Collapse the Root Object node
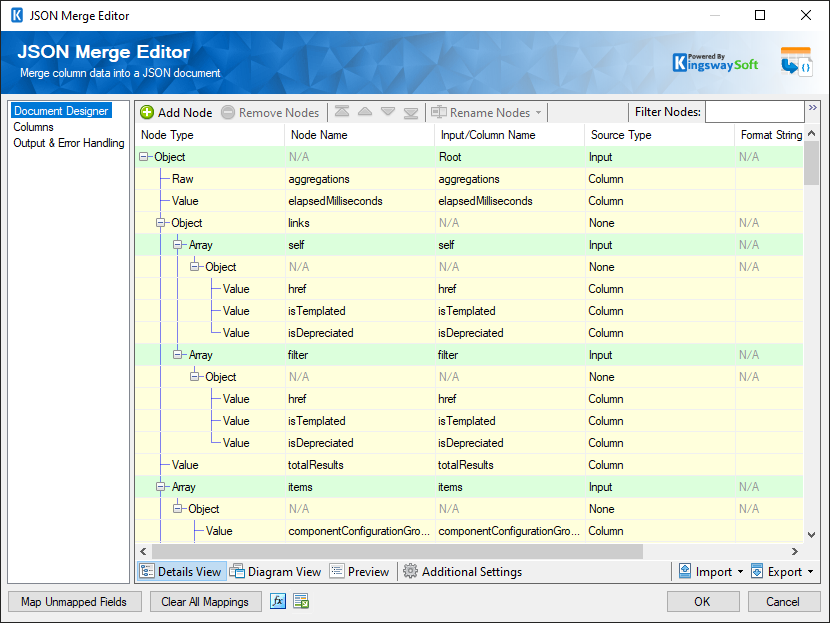830x623 pixels. pyautogui.click(x=145, y=157)
